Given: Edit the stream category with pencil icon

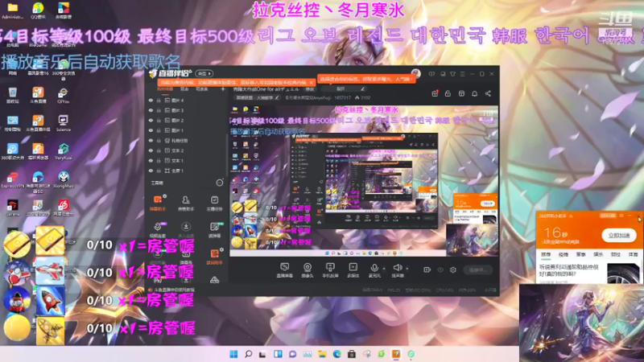Looking at the screenshot, I should pos(277,97).
